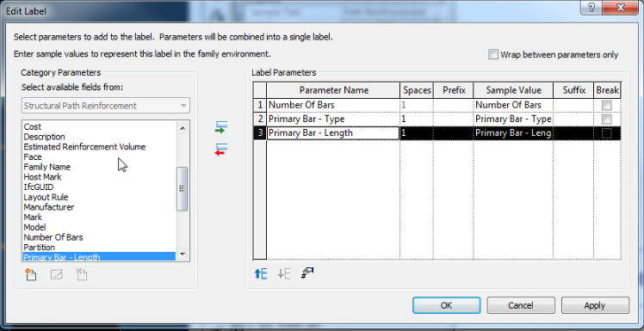The height and width of the screenshot is (331, 644).
Task: Click the new parameter icon under Category Parameters list
Action: coord(31,274)
